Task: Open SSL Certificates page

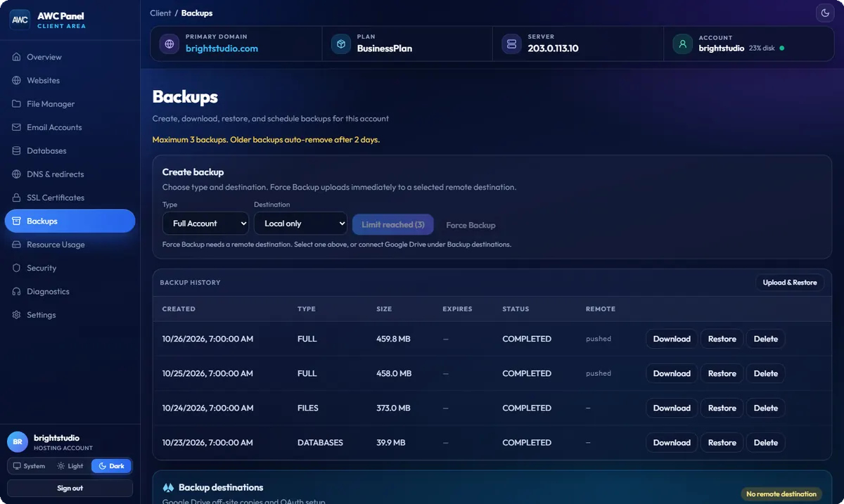Action: pyautogui.click(x=70, y=198)
